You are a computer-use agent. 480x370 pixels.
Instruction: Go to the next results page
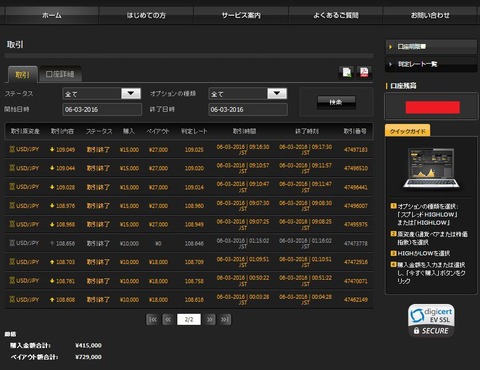(210, 319)
